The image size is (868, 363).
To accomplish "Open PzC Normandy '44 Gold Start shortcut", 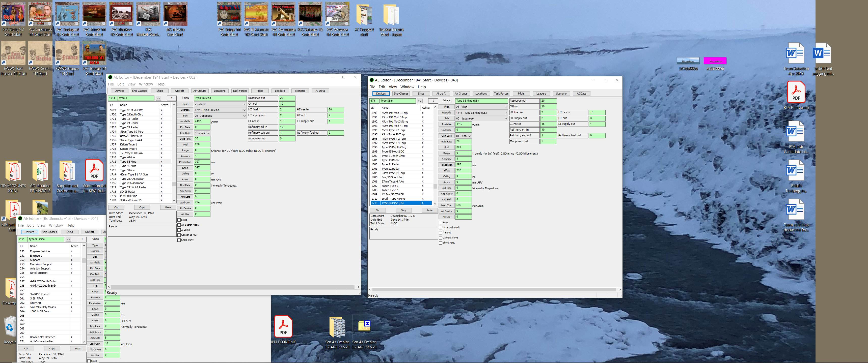I will (x=283, y=19).
